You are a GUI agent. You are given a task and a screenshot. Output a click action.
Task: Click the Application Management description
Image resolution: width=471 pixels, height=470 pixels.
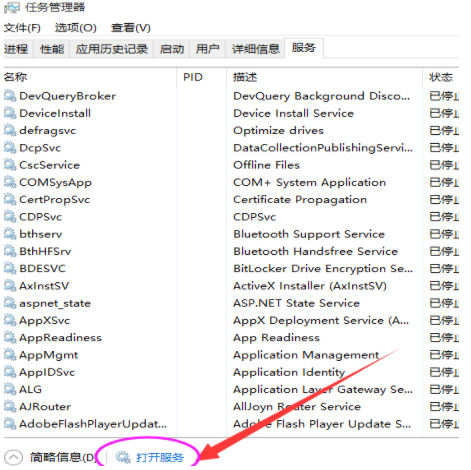point(306,355)
